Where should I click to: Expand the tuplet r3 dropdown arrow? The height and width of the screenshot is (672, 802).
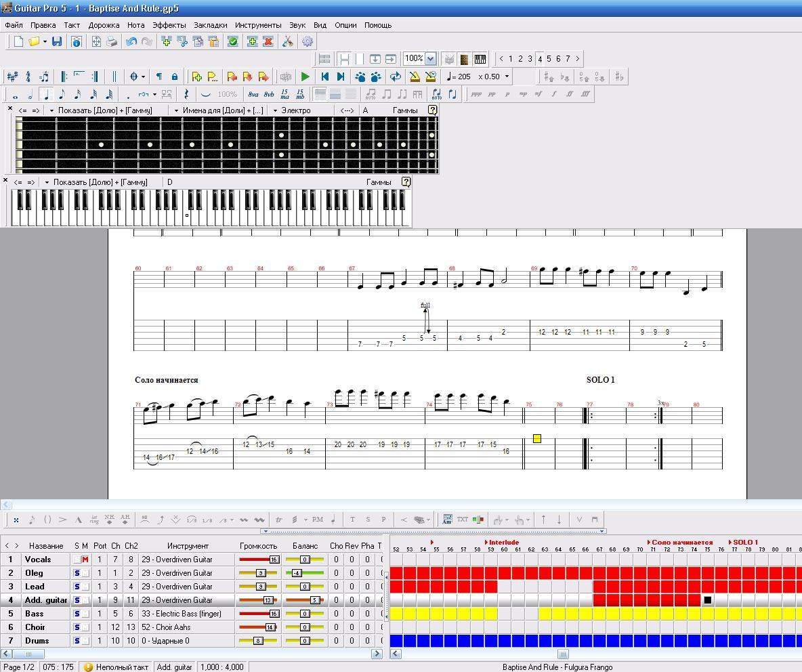155,94
